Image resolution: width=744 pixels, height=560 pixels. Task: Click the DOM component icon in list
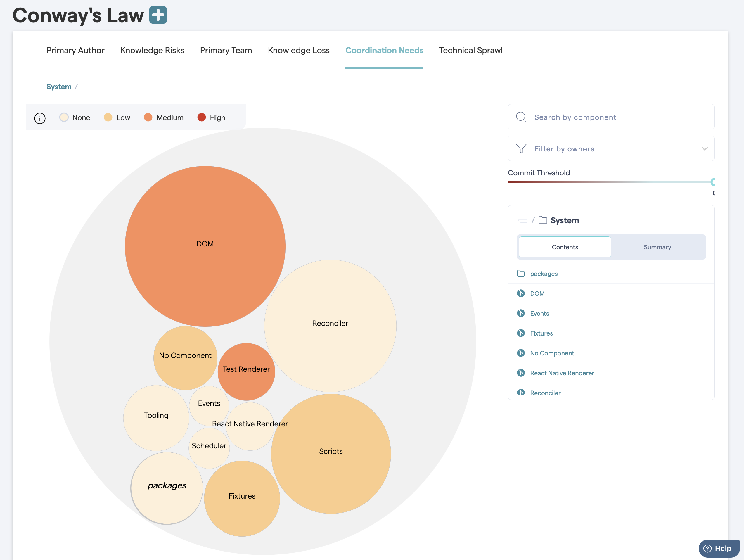click(521, 293)
